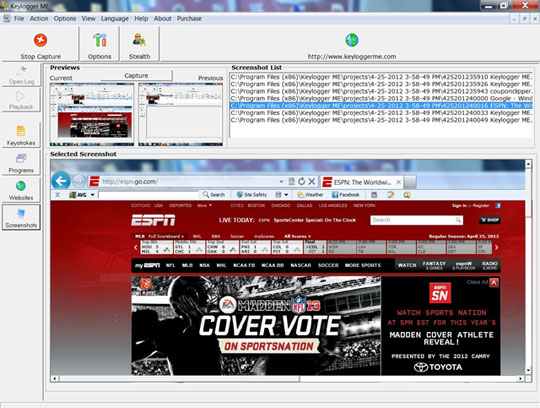This screenshot has height=408, width=540.
Task: Click the AVG toolbar dropdown arrow
Action: tap(92, 195)
